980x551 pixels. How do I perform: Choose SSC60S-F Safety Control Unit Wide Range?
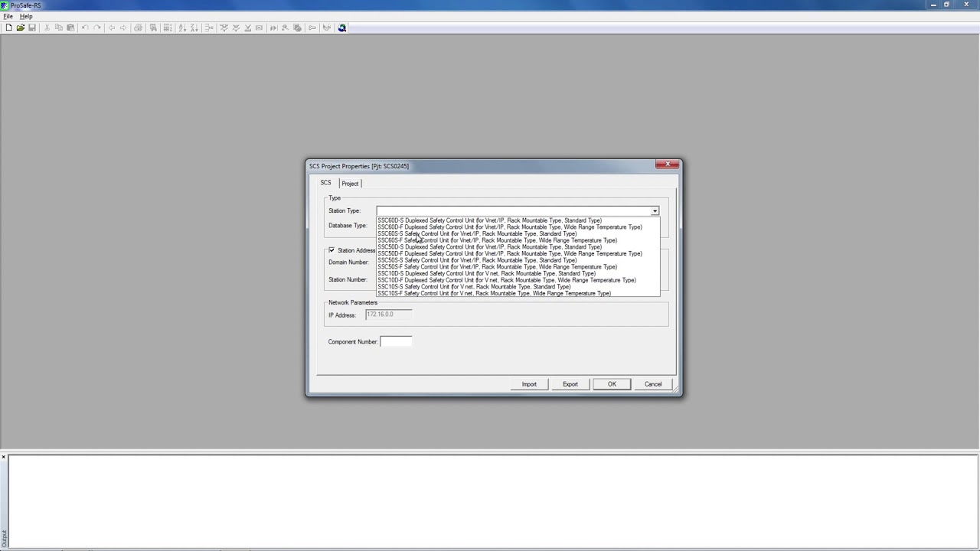518,240
